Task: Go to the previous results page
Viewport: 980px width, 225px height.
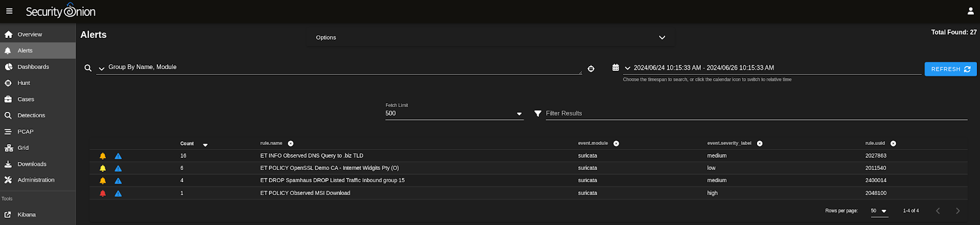Action: [938, 211]
